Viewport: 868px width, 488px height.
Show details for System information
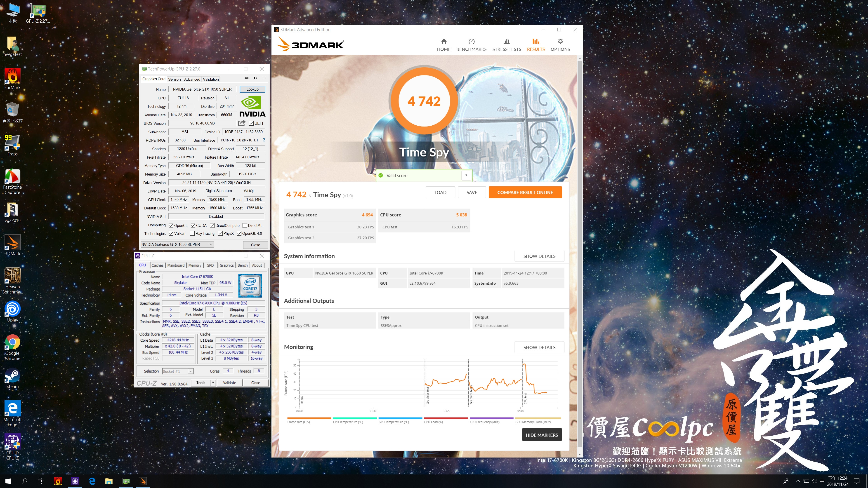click(x=539, y=256)
